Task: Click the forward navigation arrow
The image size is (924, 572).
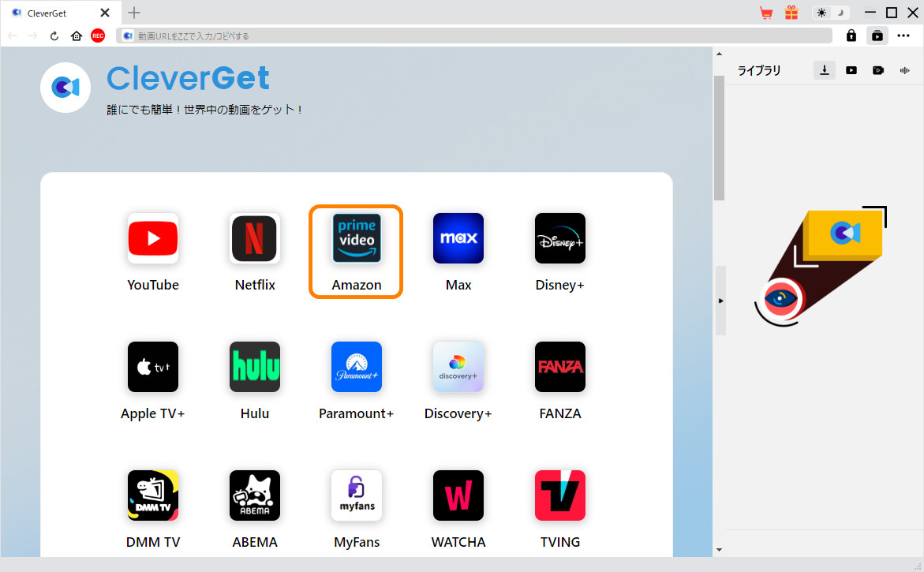Action: pos(33,36)
